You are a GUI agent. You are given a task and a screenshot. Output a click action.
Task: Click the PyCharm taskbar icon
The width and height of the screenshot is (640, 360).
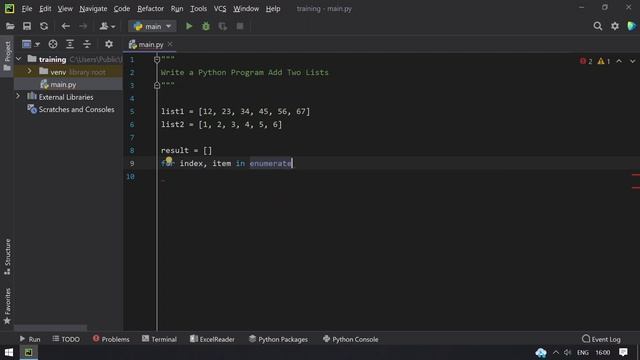(x=28, y=352)
